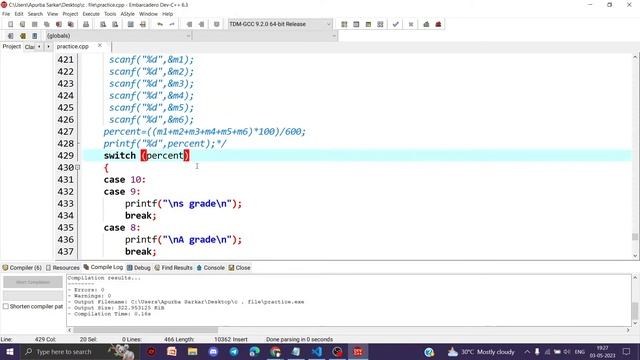Image resolution: width=640 pixels, height=360 pixels.
Task: Open the Help menu
Action: pos(168,14)
